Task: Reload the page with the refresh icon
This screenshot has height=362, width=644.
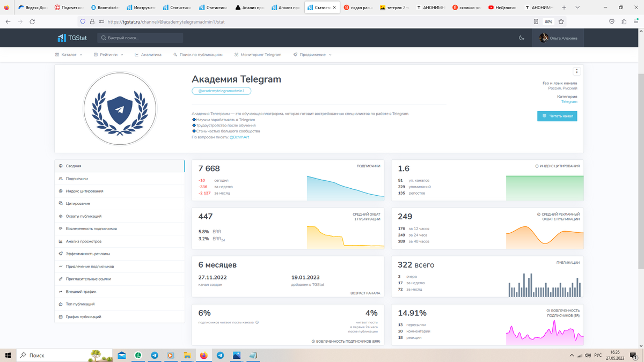Action: pos(32,21)
